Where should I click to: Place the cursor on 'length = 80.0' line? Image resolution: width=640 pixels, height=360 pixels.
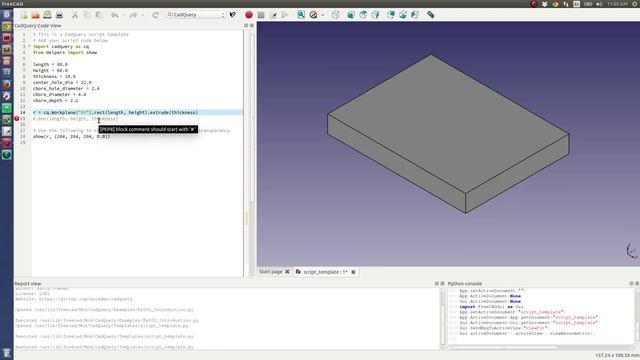click(50, 64)
